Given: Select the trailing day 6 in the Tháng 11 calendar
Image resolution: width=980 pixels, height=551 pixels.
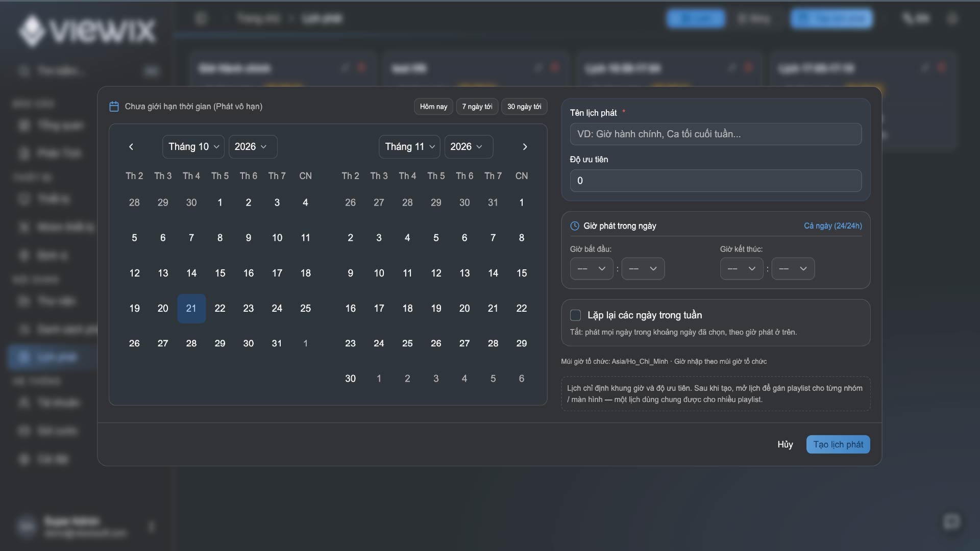Looking at the screenshot, I should tap(521, 379).
